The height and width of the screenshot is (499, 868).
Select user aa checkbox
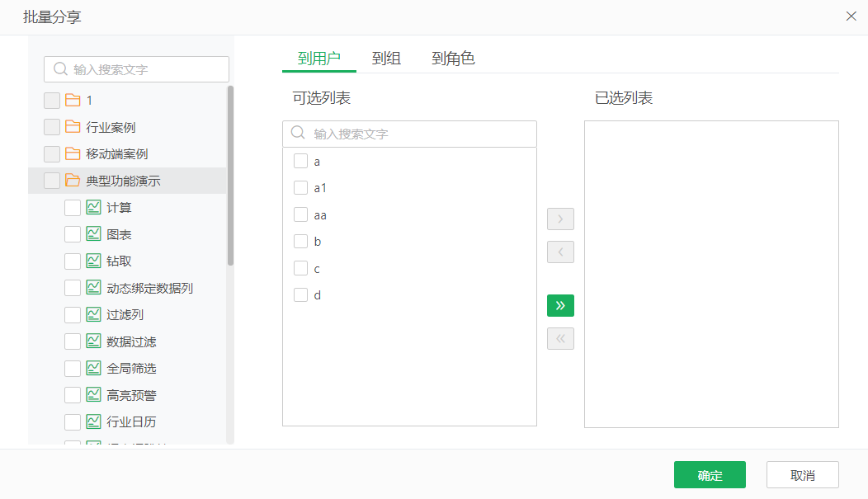(300, 214)
